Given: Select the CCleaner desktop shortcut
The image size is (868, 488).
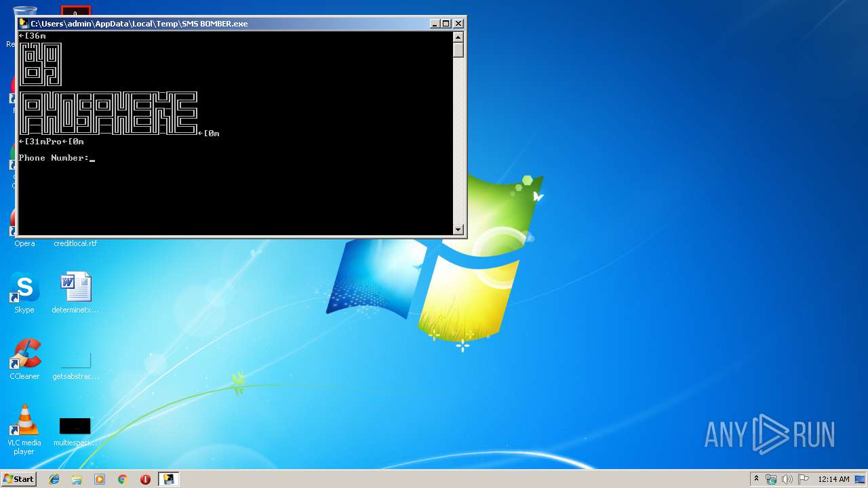Looking at the screenshot, I should tap(24, 359).
